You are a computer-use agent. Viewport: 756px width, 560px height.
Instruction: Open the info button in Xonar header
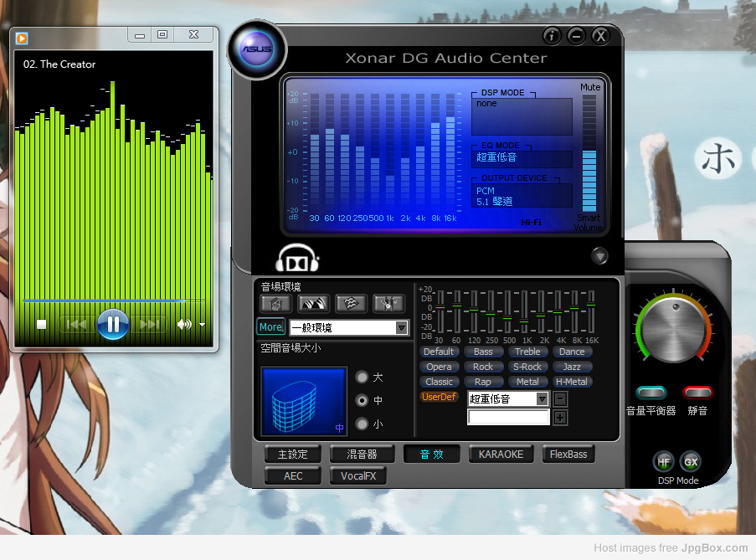(x=551, y=36)
